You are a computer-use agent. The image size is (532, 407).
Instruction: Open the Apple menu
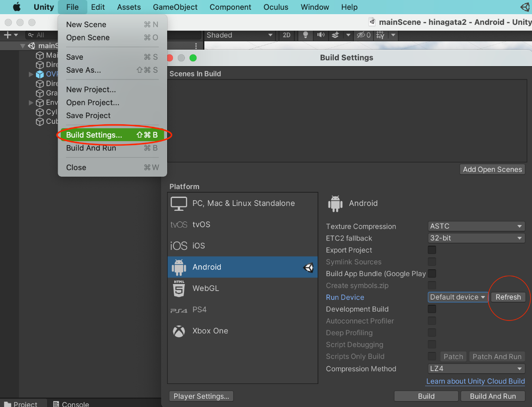[x=17, y=7]
